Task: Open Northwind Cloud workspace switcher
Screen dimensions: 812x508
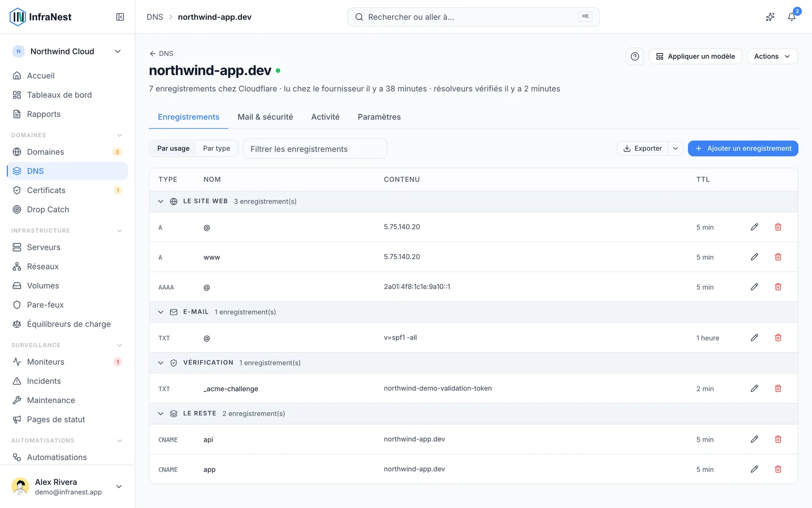Action: pos(67,52)
